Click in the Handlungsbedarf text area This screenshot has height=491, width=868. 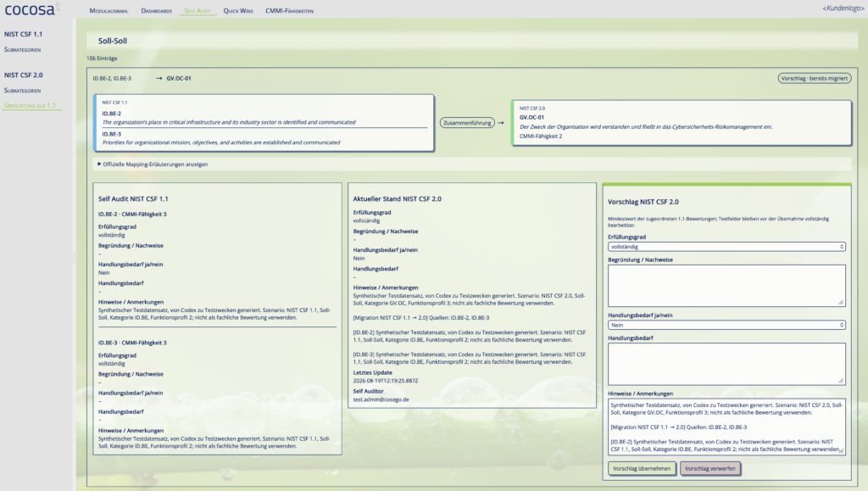(x=726, y=364)
